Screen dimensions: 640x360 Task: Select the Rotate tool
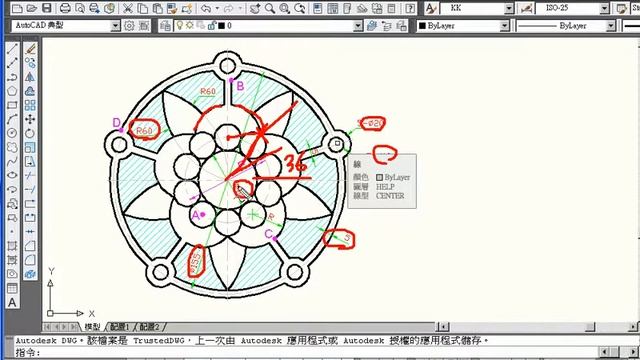(30, 133)
